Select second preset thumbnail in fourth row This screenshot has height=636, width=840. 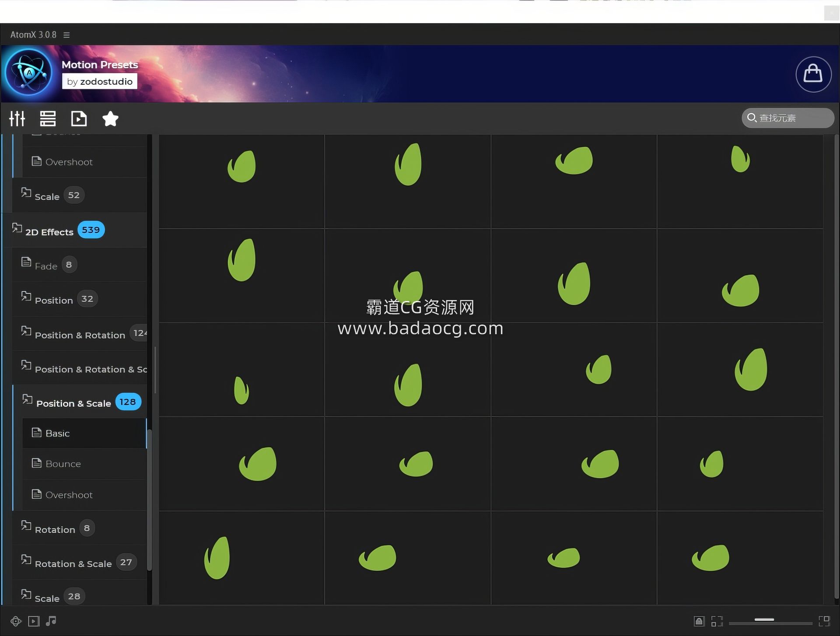[x=408, y=464]
